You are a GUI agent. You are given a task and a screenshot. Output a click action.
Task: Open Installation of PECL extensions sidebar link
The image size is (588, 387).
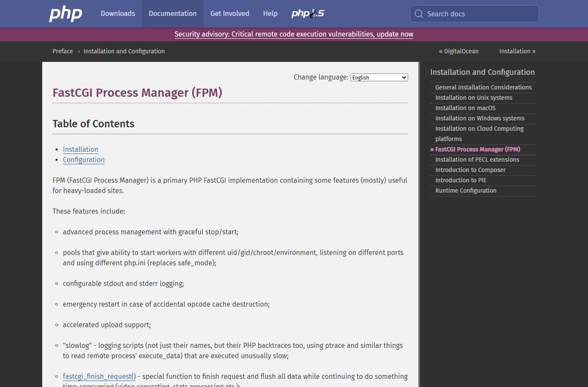[x=477, y=160]
